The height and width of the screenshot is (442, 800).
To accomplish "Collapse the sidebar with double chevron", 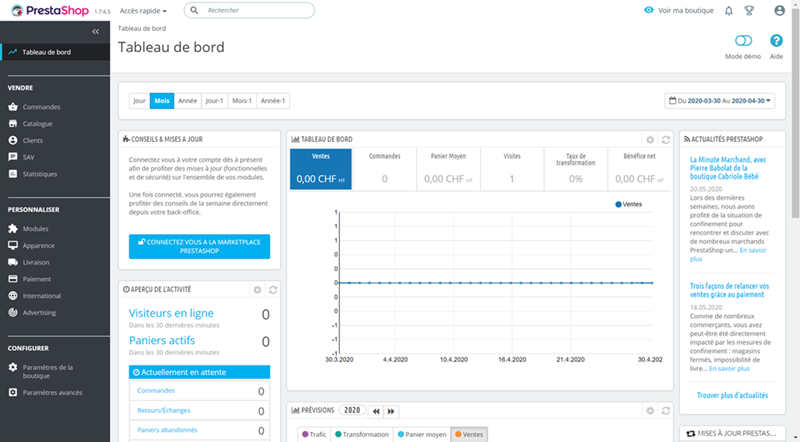I will click(x=95, y=32).
